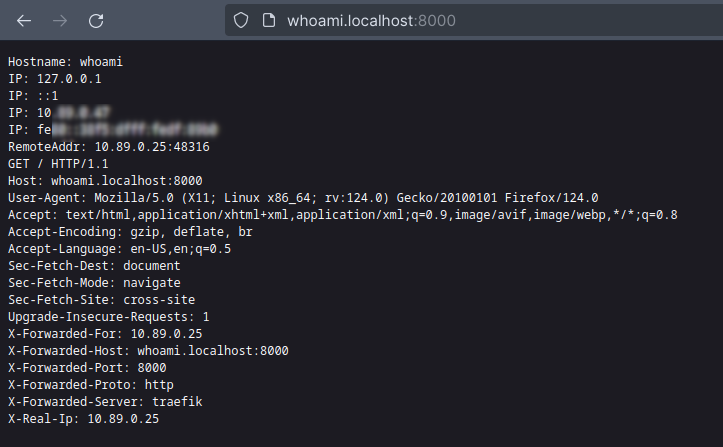Screen dimensions: 723x447
Task: Click the User-Agent header text
Action: point(303,198)
